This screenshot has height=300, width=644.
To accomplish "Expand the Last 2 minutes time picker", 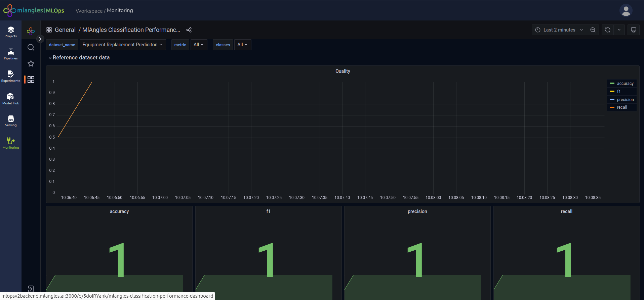I will point(559,30).
